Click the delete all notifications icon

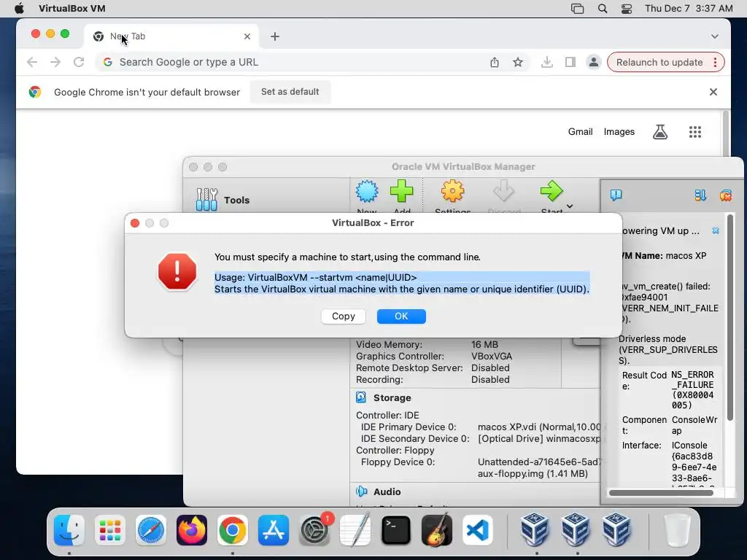click(x=726, y=195)
